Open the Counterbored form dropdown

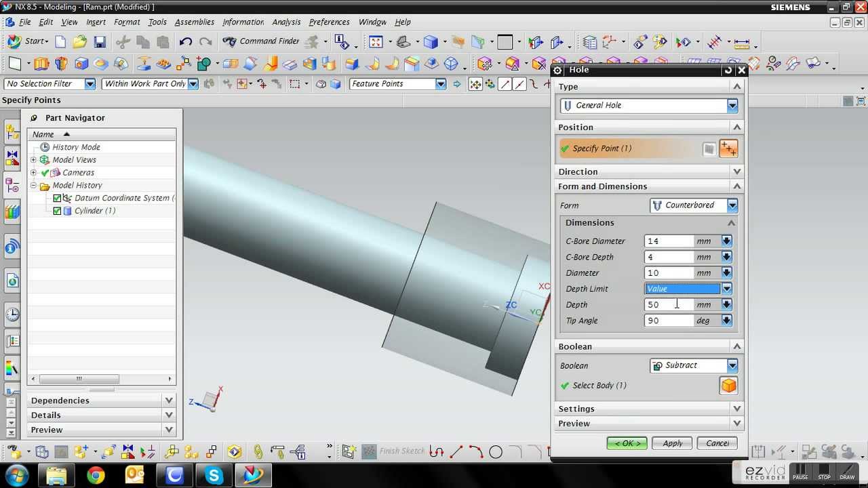pos(732,205)
